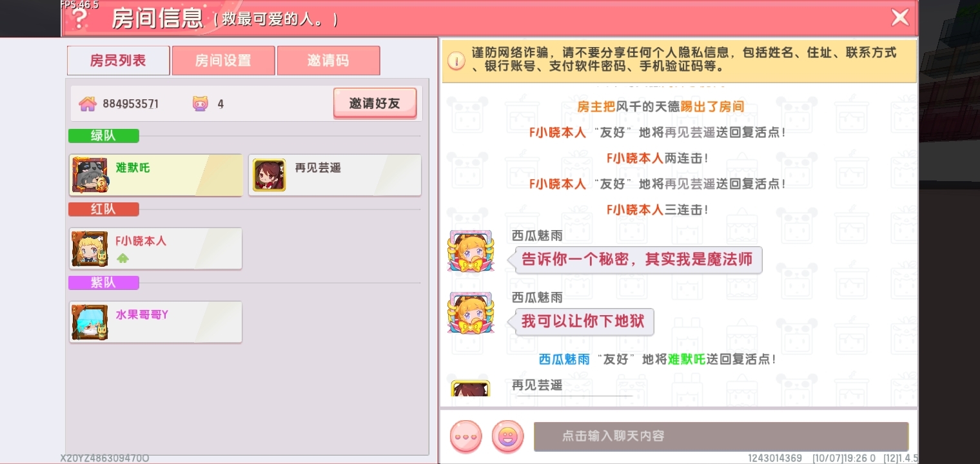Open the question mark help icon
The width and height of the screenshot is (980, 464).
79,18
